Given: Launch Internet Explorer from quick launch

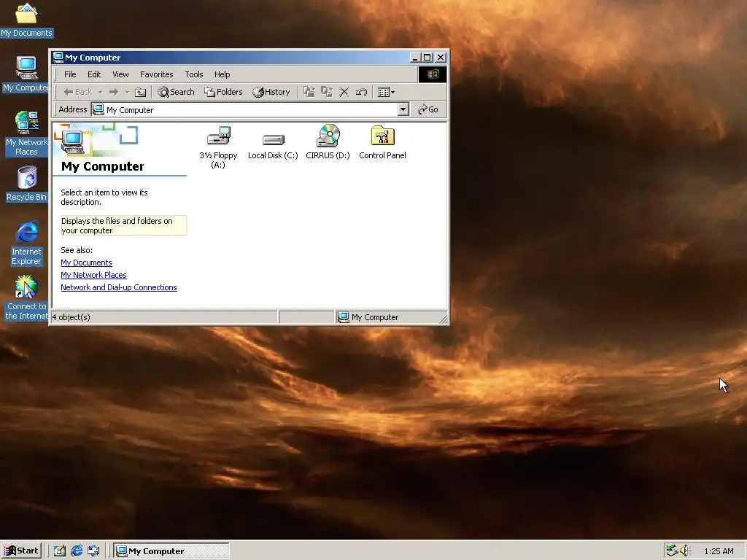Looking at the screenshot, I should tap(77, 551).
